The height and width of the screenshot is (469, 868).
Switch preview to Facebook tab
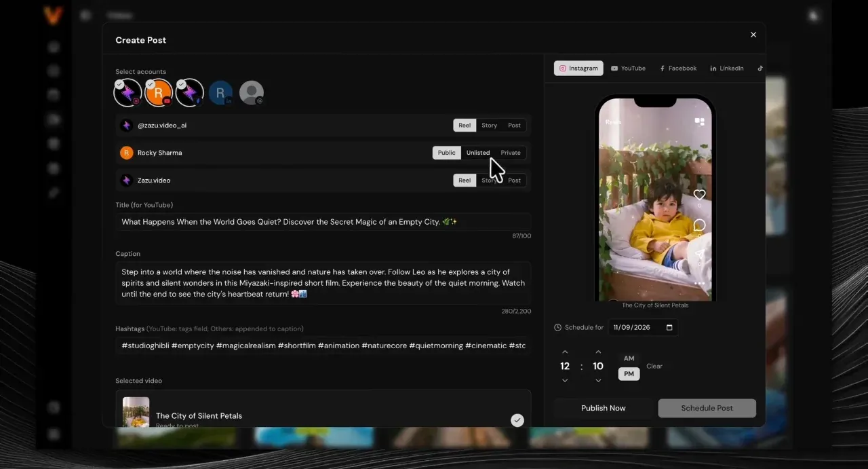[x=678, y=69]
